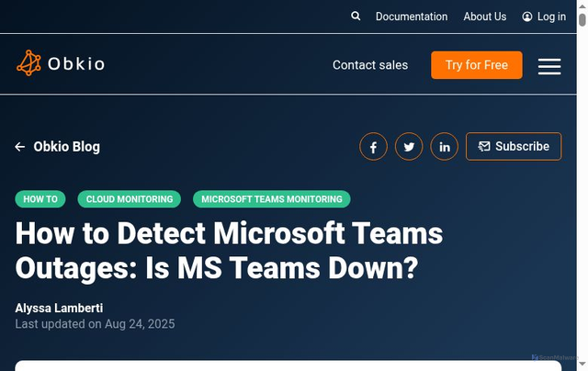Select the MICROSOFT TEAMS MONITORING tag
This screenshot has width=588, height=371.
(272, 199)
